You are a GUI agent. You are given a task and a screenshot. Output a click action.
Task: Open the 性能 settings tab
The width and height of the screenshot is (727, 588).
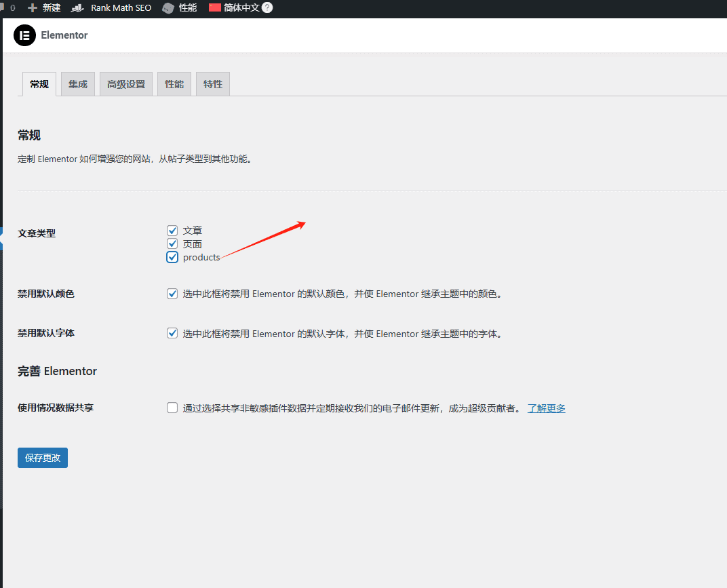[x=174, y=84]
